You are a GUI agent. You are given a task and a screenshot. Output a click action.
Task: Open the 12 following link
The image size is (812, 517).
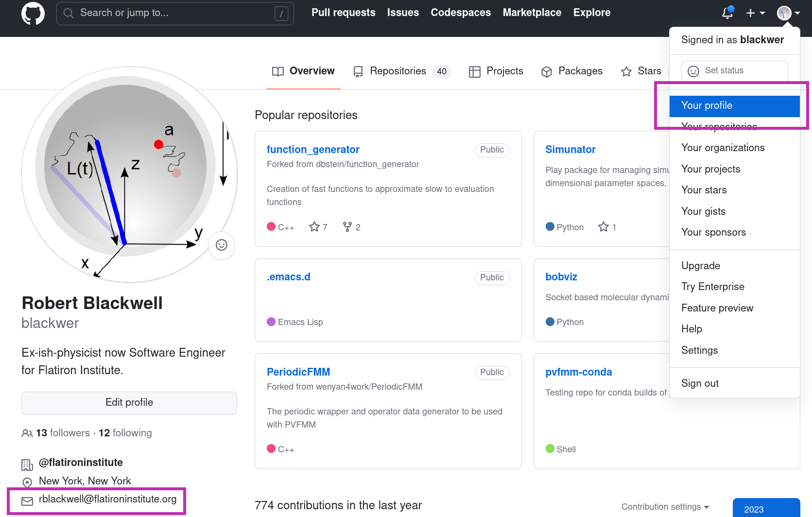coord(125,433)
